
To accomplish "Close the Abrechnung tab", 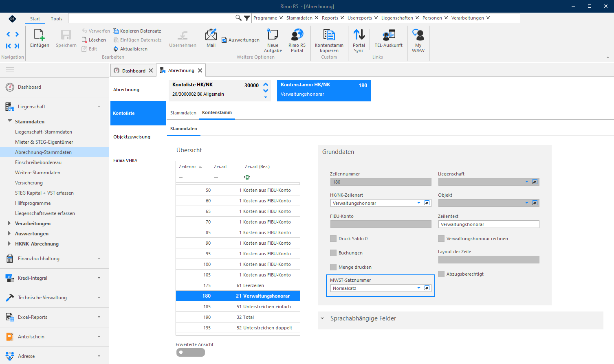I will click(200, 70).
